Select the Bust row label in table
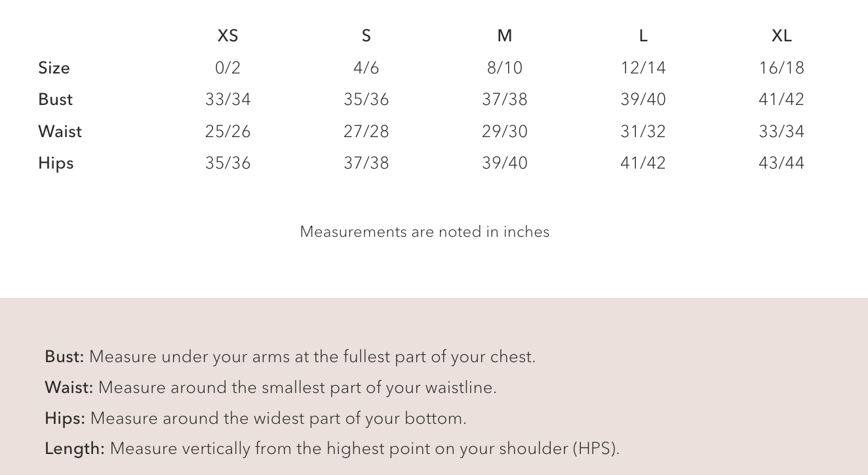The height and width of the screenshot is (475, 868). [x=55, y=99]
